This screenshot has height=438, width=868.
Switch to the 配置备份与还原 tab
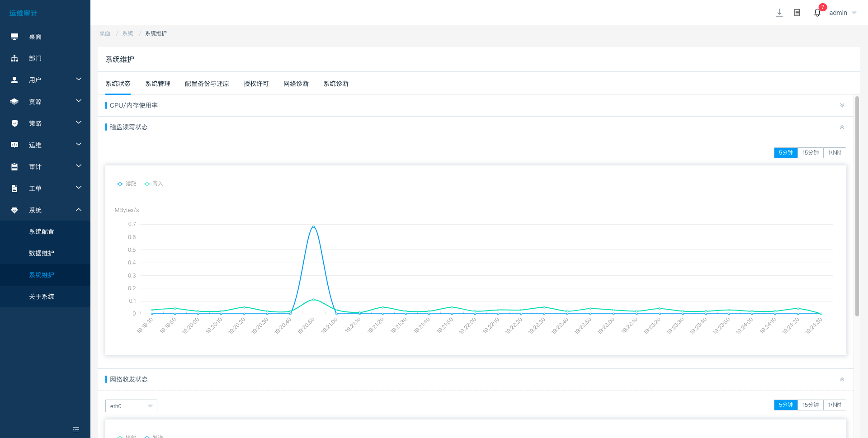tap(207, 84)
